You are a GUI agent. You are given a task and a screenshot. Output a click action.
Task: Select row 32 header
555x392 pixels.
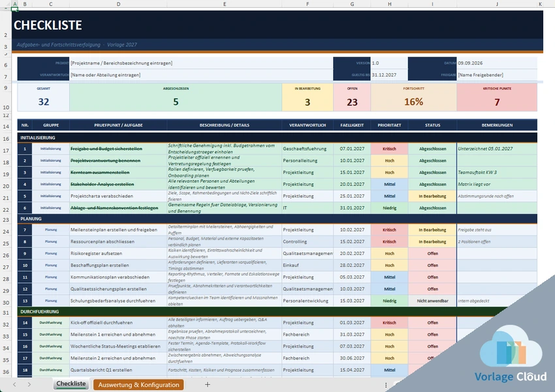point(6,324)
